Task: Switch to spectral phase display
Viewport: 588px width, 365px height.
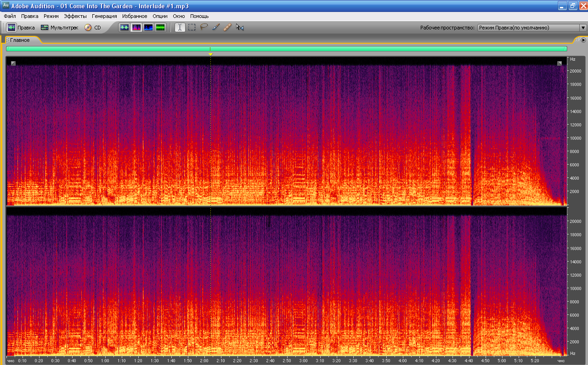Action: coord(160,28)
